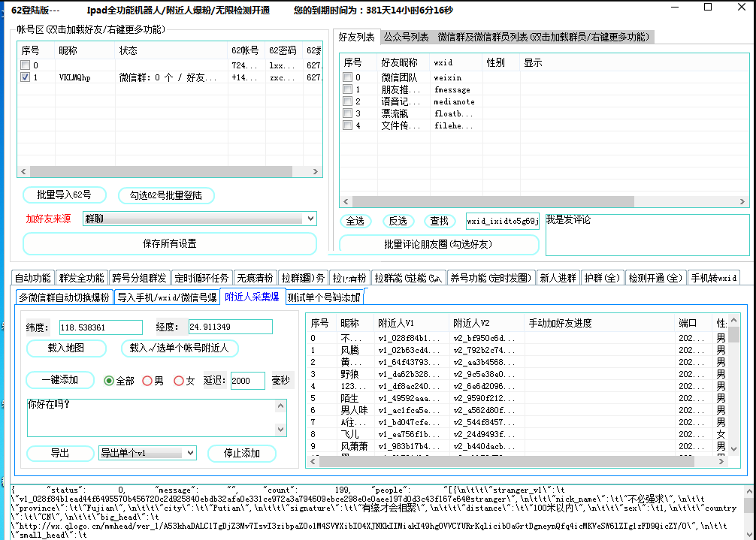Click the 导出 button
Viewport: 756px width, 540px height.
(60, 454)
